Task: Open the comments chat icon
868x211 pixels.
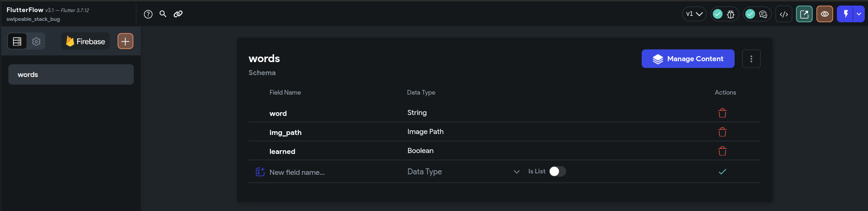Action: pyautogui.click(x=763, y=14)
